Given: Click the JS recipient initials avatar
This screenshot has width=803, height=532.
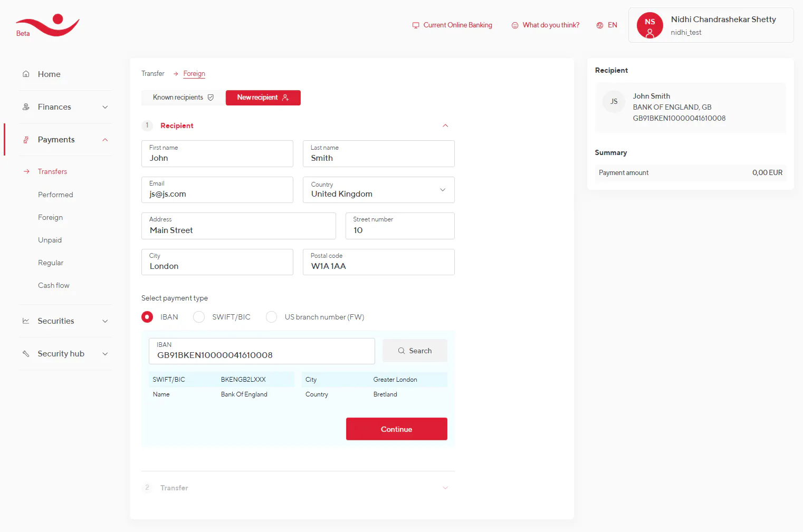Looking at the screenshot, I should (614, 101).
